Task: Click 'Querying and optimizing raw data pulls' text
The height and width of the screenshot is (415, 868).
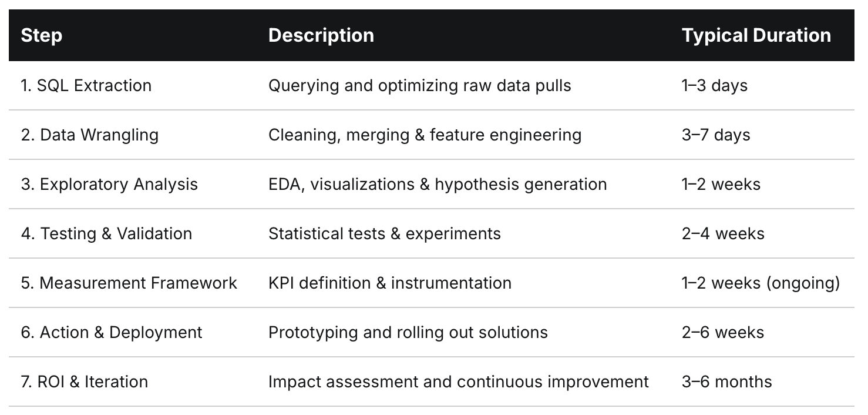Action: (419, 86)
